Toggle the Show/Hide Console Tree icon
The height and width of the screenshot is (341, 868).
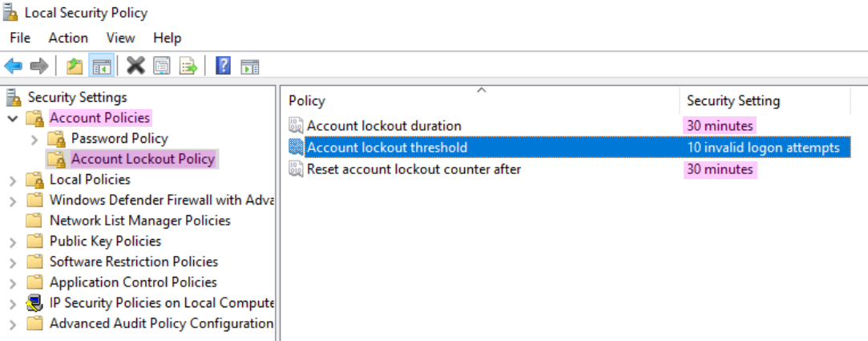pyautogui.click(x=101, y=67)
